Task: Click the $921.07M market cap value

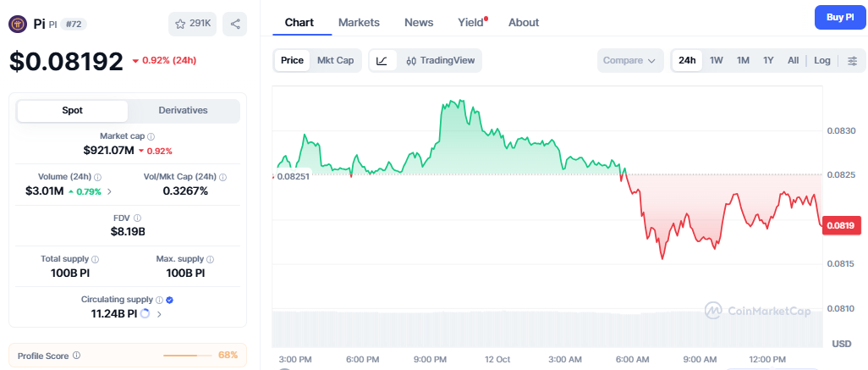Action: click(x=108, y=150)
